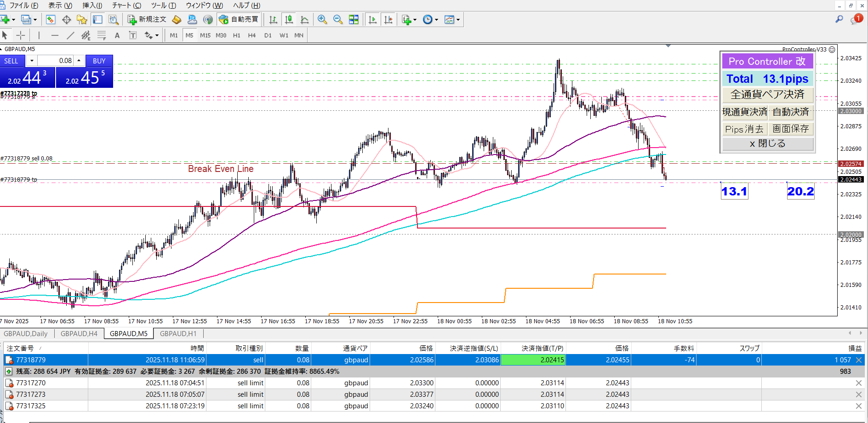Select the Fibonacci retracement tool

coord(102,35)
